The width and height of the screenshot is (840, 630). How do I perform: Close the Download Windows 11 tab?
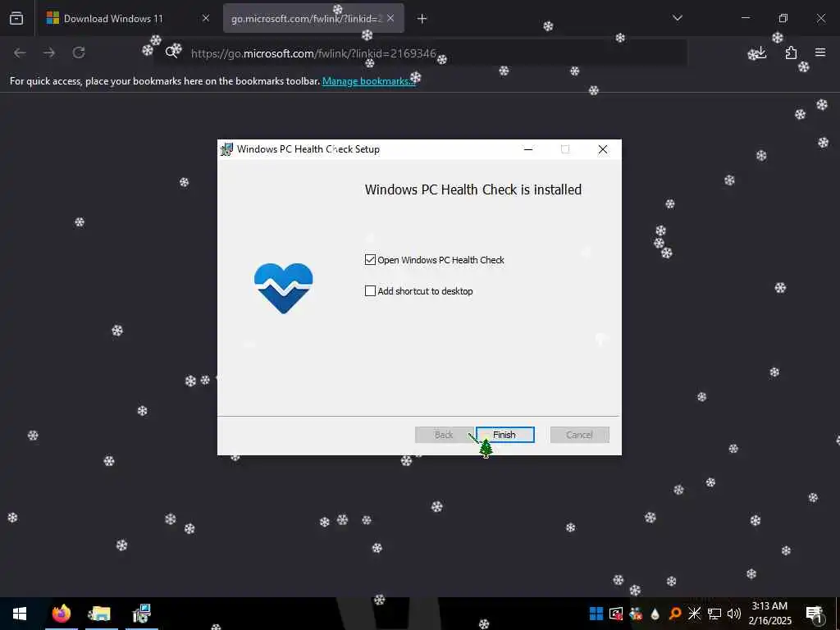pos(206,19)
